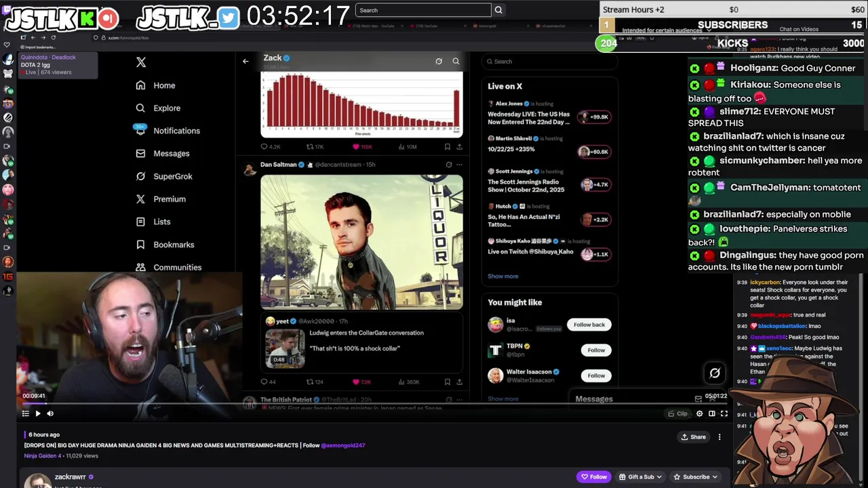Image resolution: width=868 pixels, height=488 pixels.
Task: Click the floating Grok button
Action: point(715,373)
